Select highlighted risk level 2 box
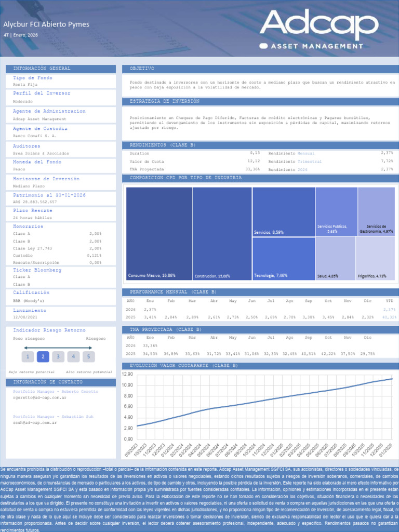This screenshot has height=532, width=399. point(43,356)
